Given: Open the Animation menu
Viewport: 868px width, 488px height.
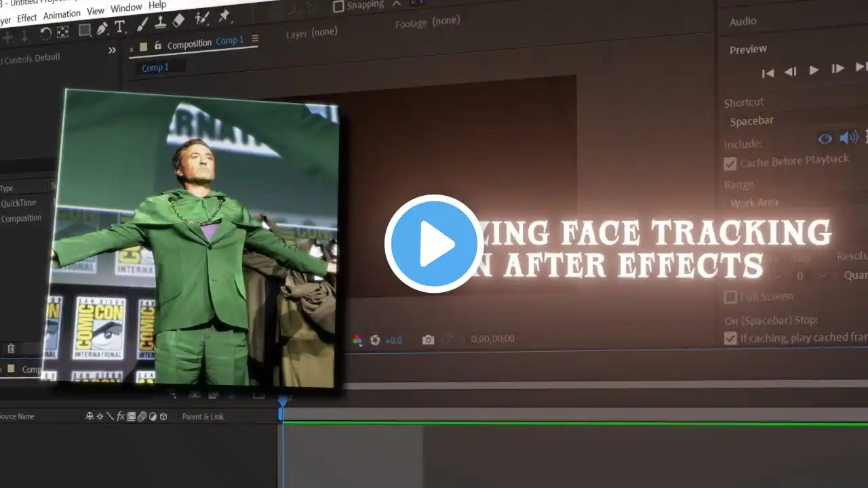Looking at the screenshot, I should (x=62, y=15).
